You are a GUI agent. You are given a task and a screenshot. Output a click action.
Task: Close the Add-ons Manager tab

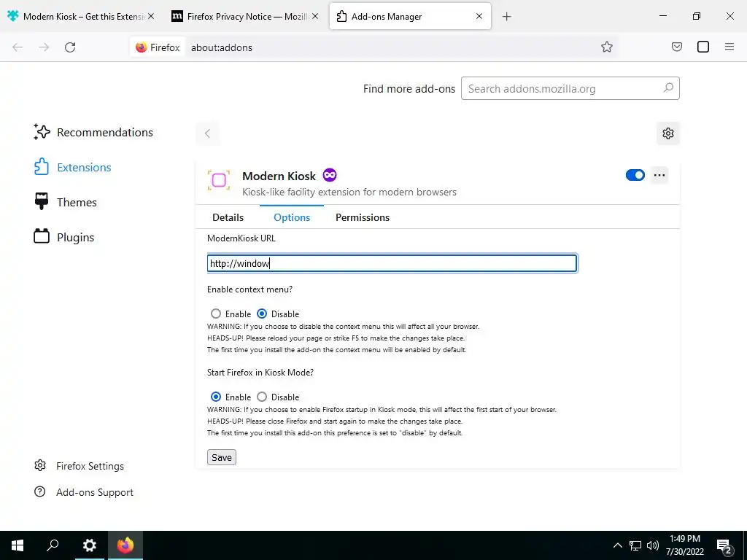click(479, 16)
